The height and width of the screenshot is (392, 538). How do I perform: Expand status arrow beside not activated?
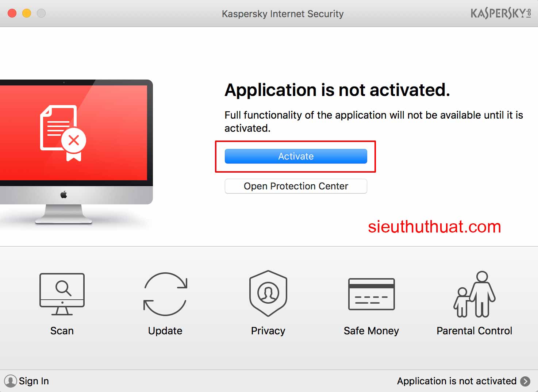pos(525,381)
